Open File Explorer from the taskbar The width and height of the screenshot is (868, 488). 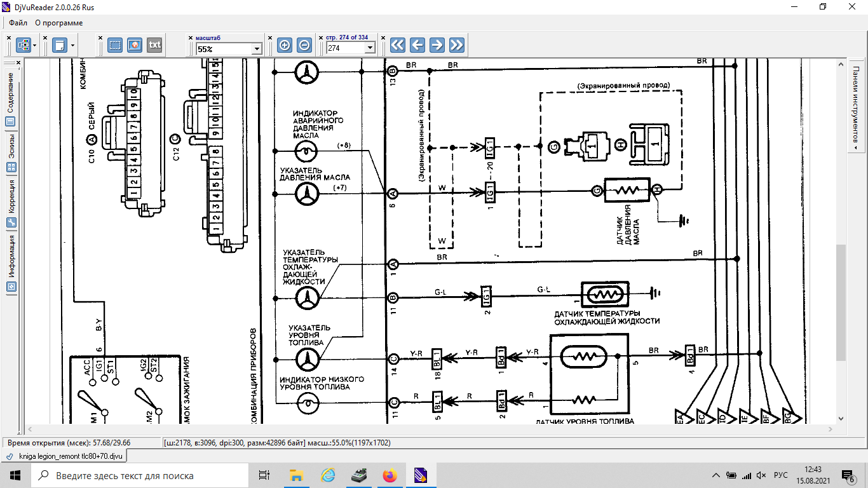coord(296,475)
